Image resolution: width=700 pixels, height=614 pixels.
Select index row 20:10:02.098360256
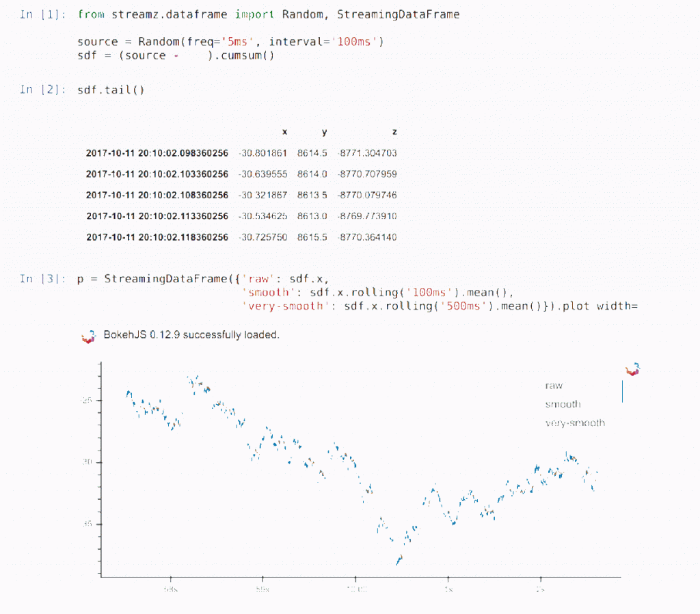(157, 153)
